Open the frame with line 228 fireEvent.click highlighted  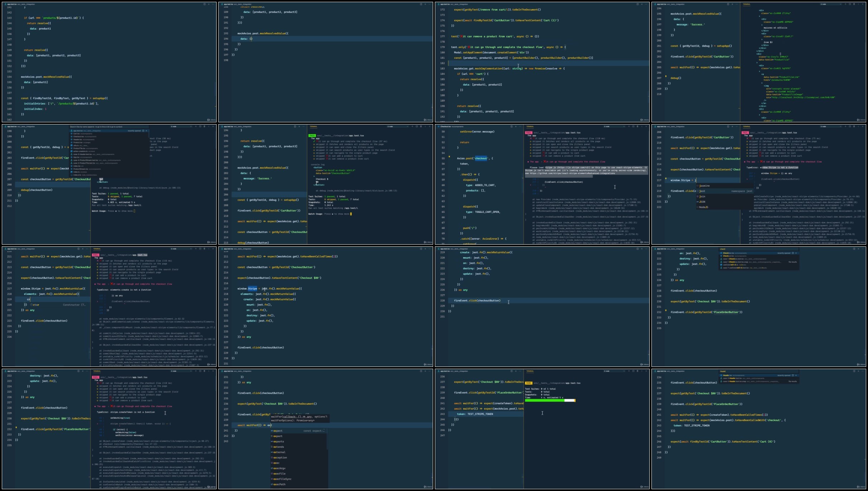[542, 307]
